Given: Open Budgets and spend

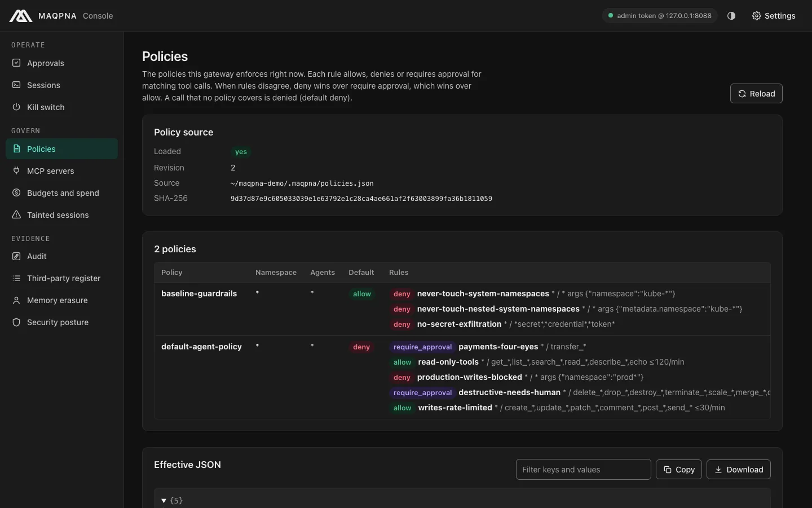Looking at the screenshot, I should [x=61, y=192].
